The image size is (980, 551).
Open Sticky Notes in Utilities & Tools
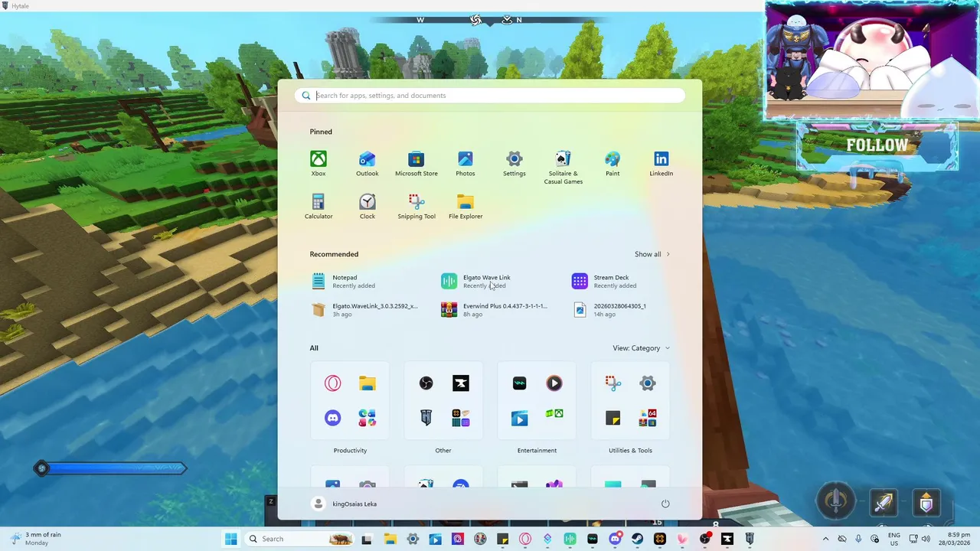pos(613,418)
